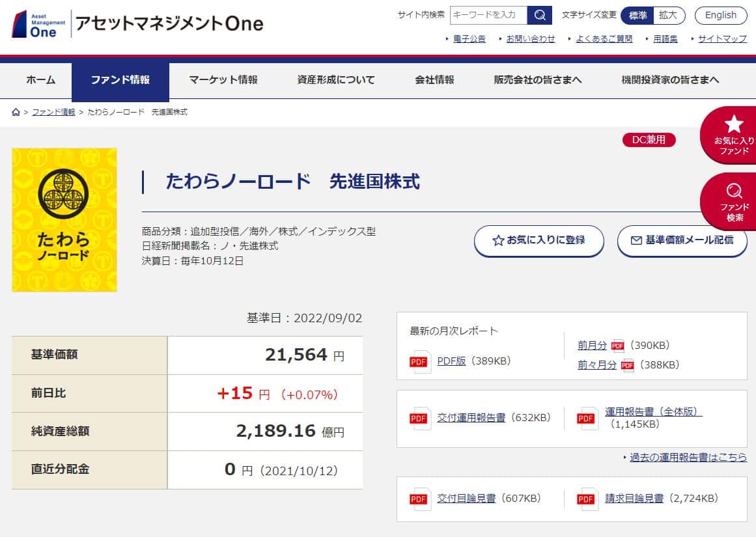Click the DC兼用 badge

tap(649, 140)
